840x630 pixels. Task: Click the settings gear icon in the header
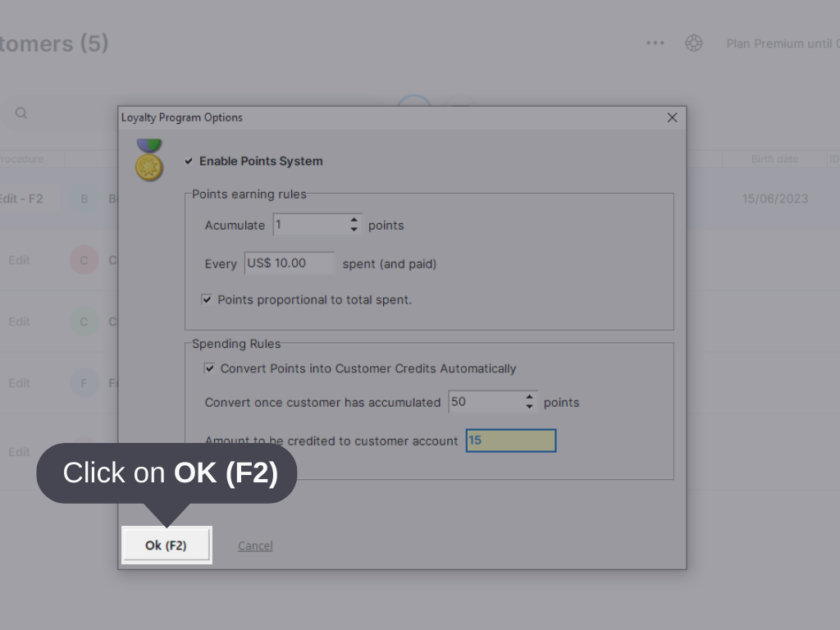coord(694,43)
